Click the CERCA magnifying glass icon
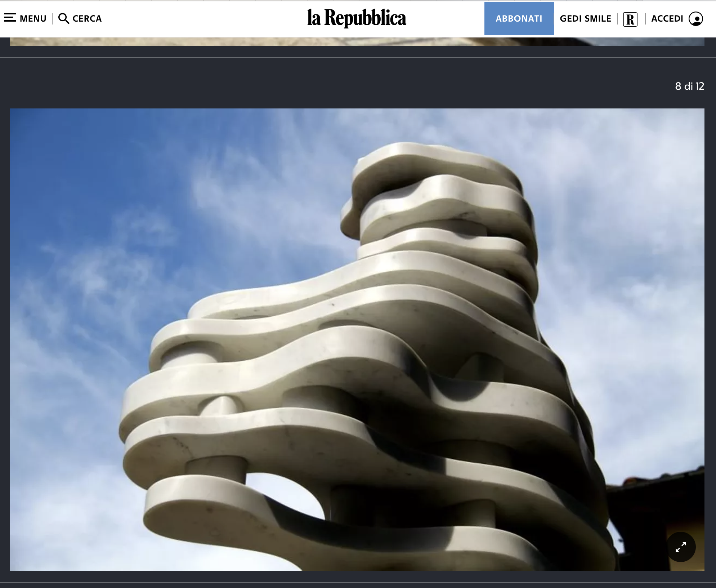716x588 pixels. point(65,18)
